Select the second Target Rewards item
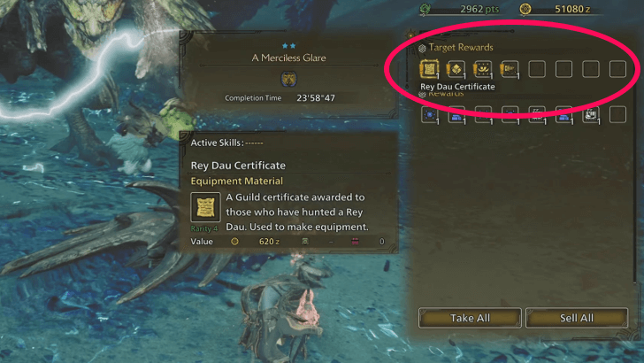The width and height of the screenshot is (644, 363). 456,69
